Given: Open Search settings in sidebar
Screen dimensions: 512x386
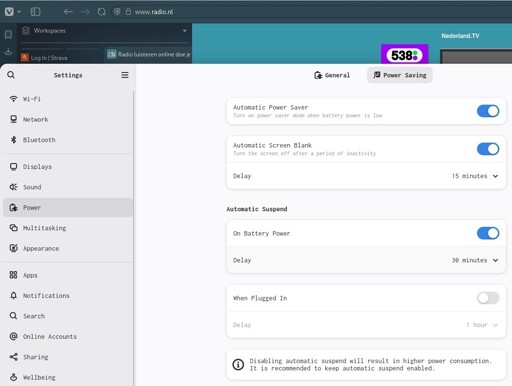Looking at the screenshot, I should pyautogui.click(x=68, y=316).
